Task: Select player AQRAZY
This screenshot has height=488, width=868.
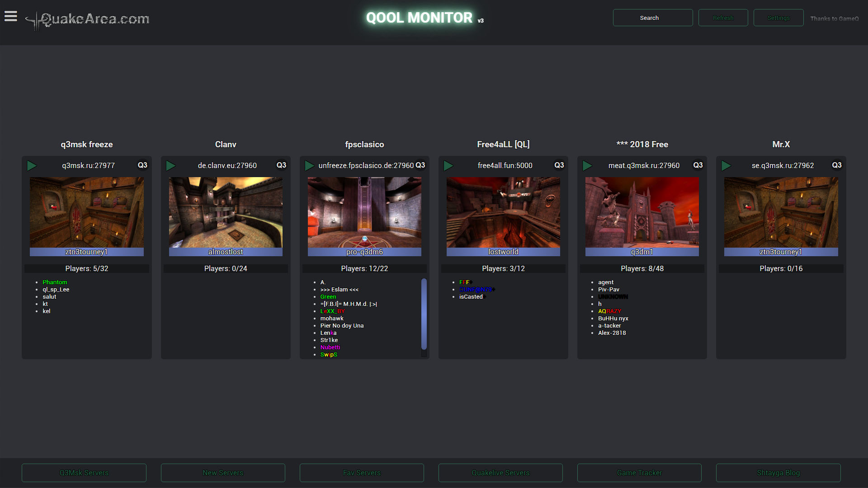Action: (x=609, y=311)
